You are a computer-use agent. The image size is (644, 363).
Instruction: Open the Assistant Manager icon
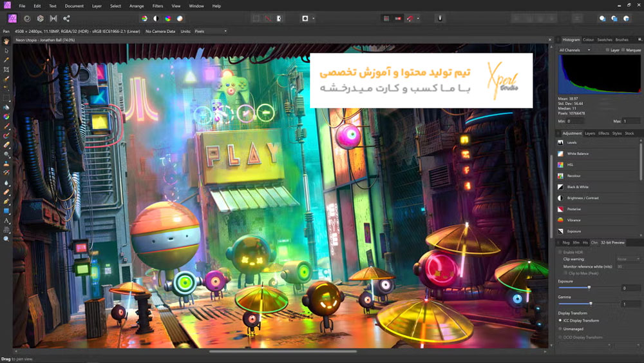click(440, 19)
